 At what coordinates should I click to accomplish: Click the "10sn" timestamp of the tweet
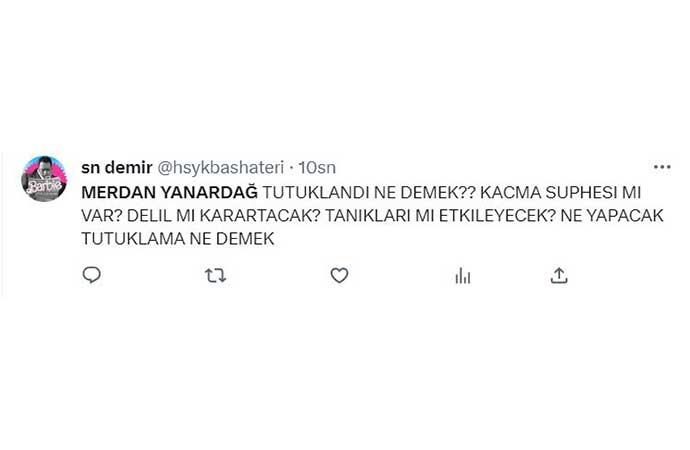(317, 167)
